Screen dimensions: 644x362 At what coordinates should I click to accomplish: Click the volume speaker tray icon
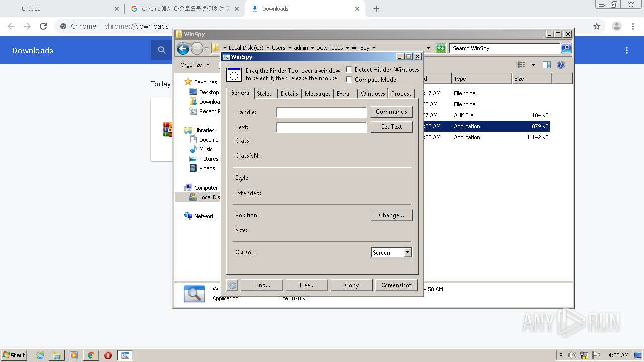[x=572, y=355]
